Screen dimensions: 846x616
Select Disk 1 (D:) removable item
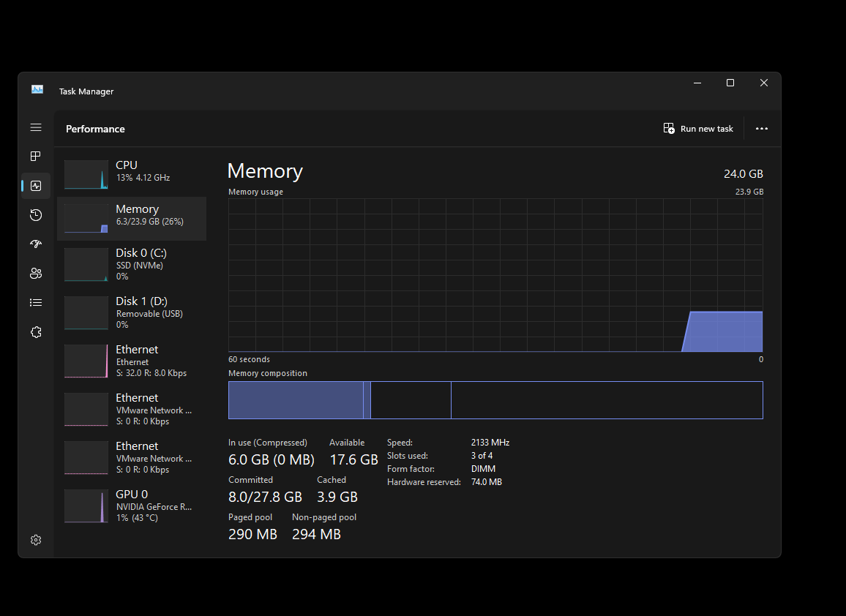click(x=132, y=312)
